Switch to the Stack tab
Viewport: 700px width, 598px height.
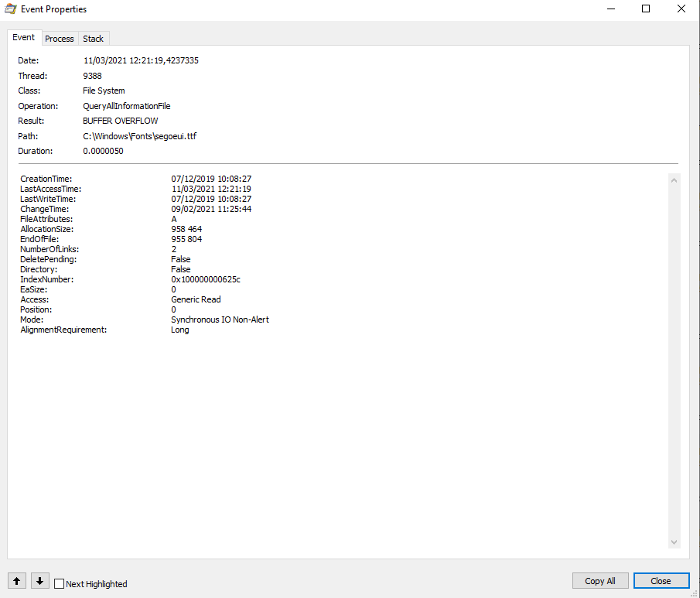(94, 39)
